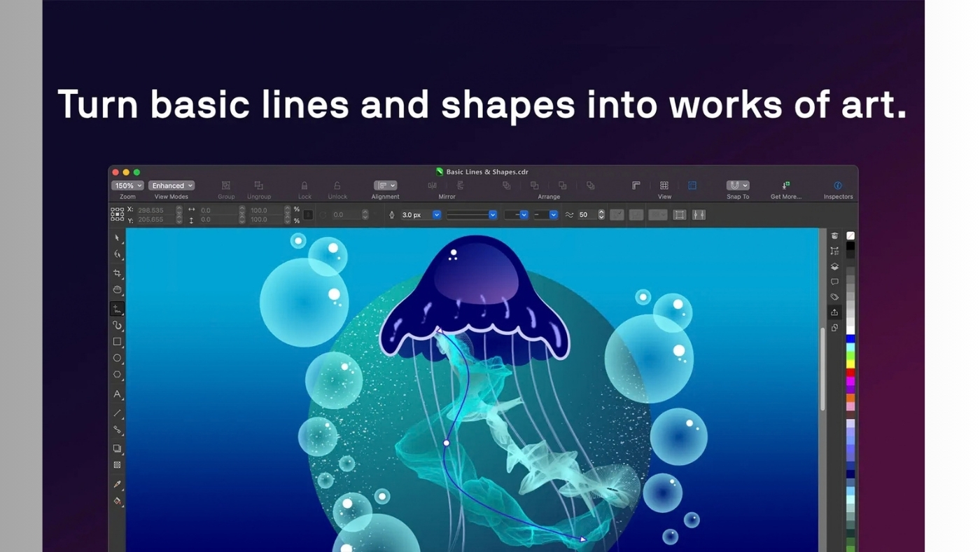Image resolution: width=980 pixels, height=552 pixels.
Task: Click the Y position field
Action: 155,219
